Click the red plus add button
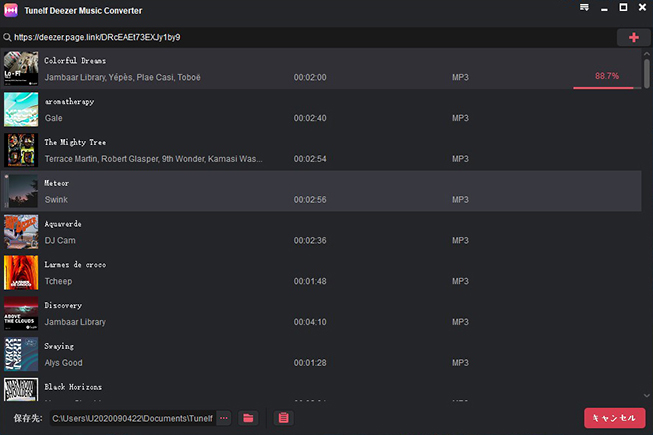 (633, 37)
